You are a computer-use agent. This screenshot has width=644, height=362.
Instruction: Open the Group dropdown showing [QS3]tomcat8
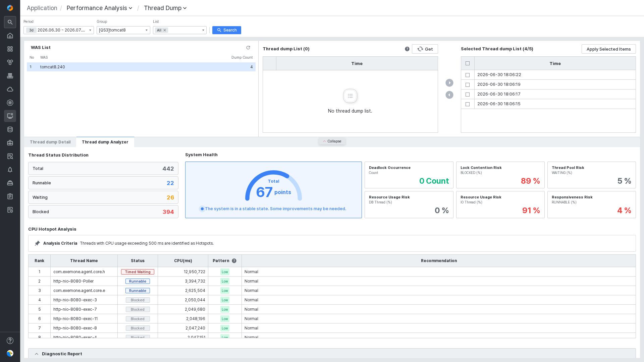click(x=123, y=30)
